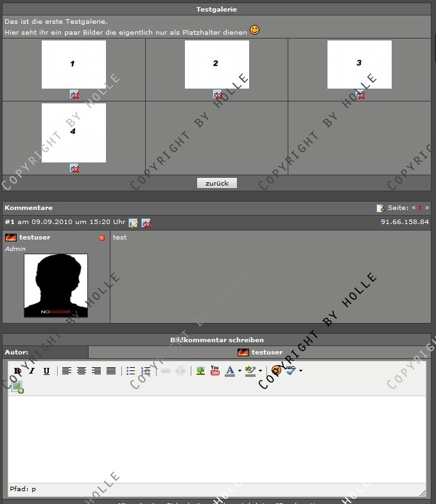Insert a bulleted list

pos(131,371)
